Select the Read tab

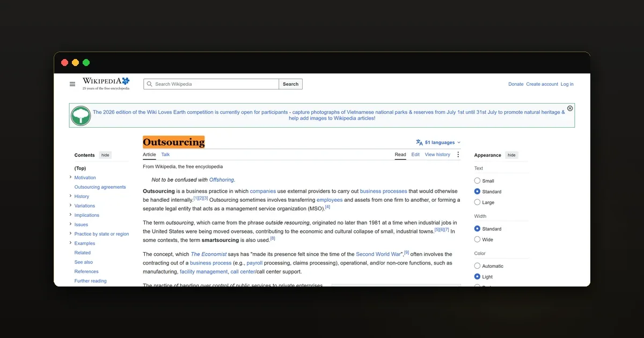coord(400,155)
